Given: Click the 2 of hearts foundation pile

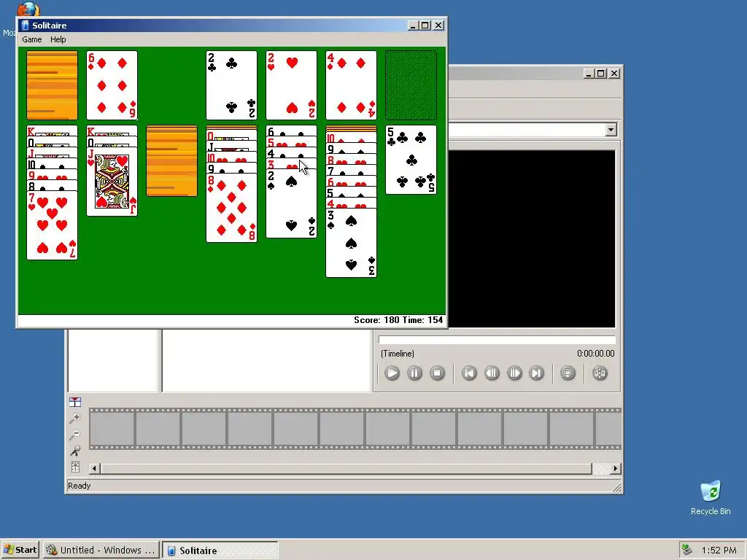Looking at the screenshot, I should [x=291, y=85].
